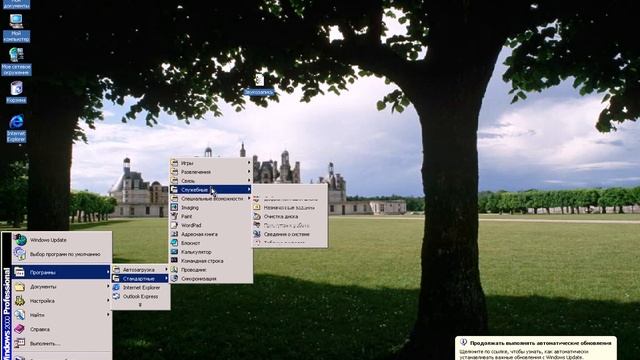640x360 pixels.
Task: Expand the Автозагрузка submenu arrow
Action: pyautogui.click(x=166, y=270)
